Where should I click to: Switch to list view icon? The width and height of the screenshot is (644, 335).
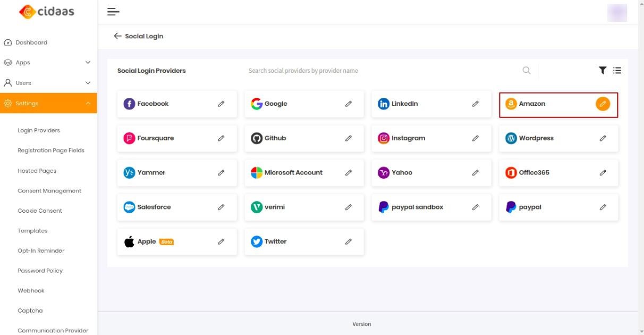pos(617,70)
